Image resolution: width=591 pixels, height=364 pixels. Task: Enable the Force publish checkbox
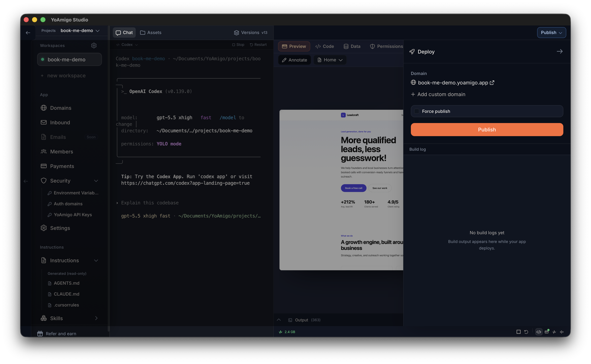point(417,111)
